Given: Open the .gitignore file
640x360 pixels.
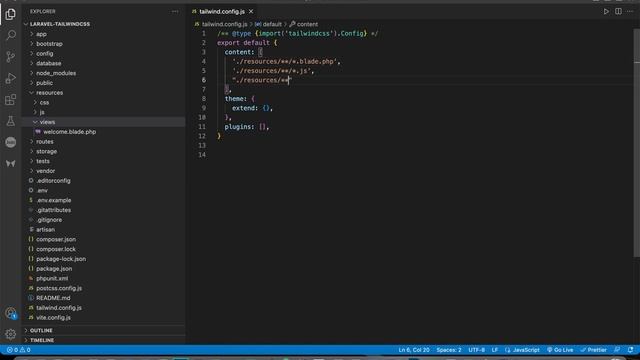Looking at the screenshot, I should click(x=49, y=220).
